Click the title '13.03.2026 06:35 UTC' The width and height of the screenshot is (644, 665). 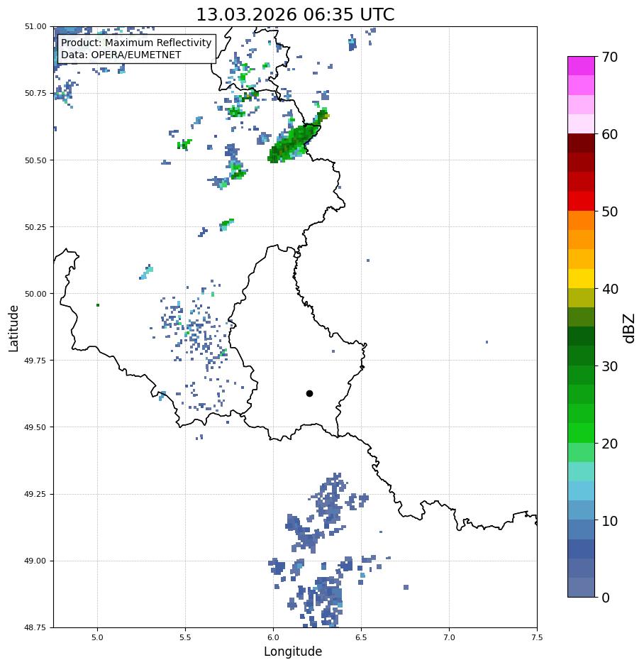(295, 14)
